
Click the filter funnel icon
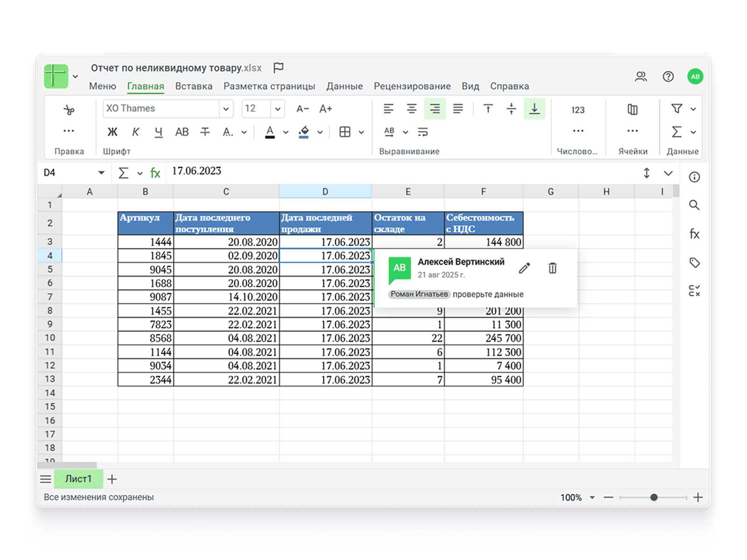tap(677, 109)
